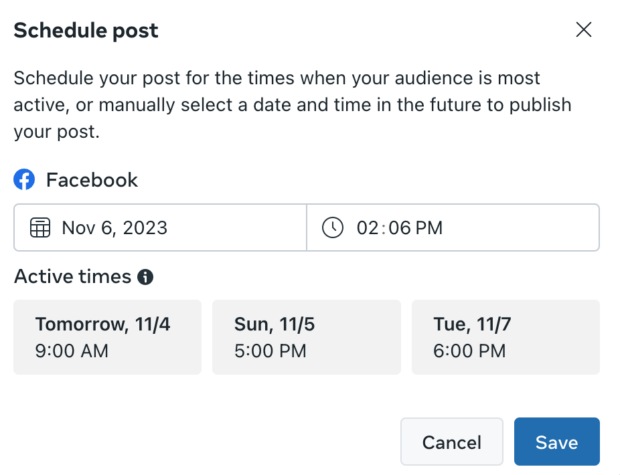Cancel scheduling the post

point(452,442)
